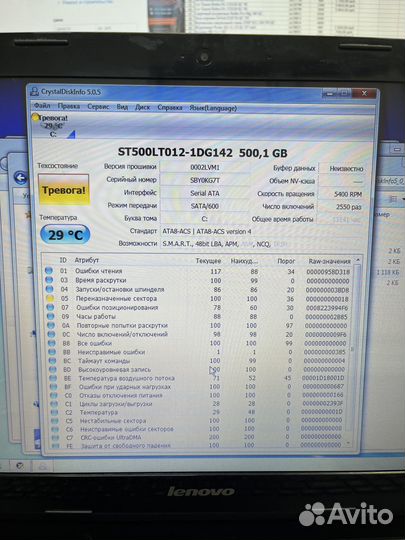Click the SMART list scrollbar up arrow
This screenshot has height=540, width=405.
357,260
